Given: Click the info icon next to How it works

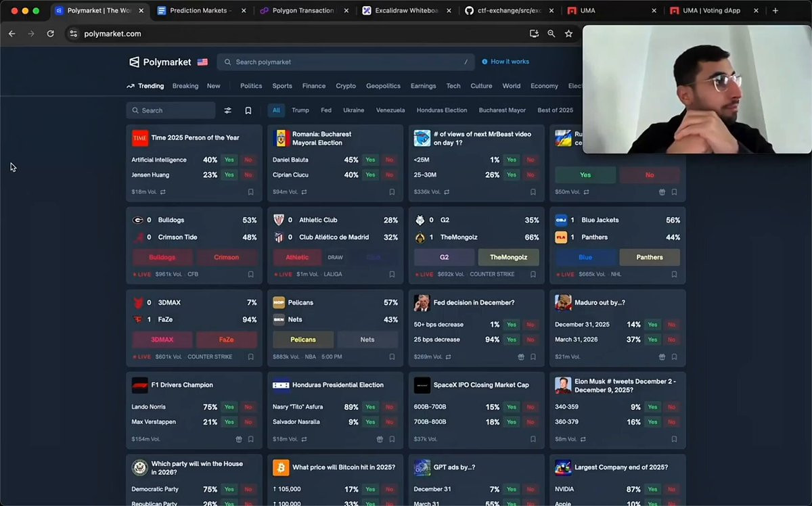Looking at the screenshot, I should coord(484,62).
